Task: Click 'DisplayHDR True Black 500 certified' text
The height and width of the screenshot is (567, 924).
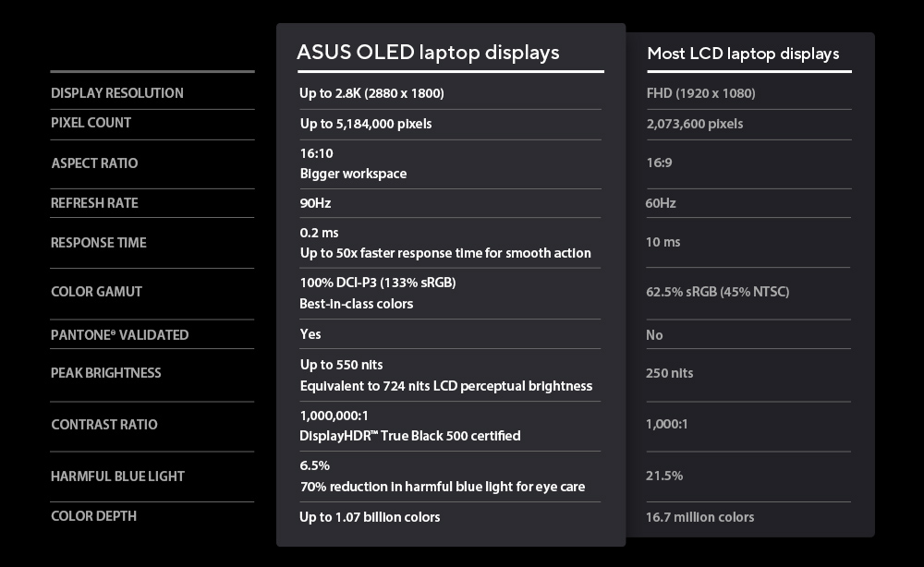Action: click(410, 436)
